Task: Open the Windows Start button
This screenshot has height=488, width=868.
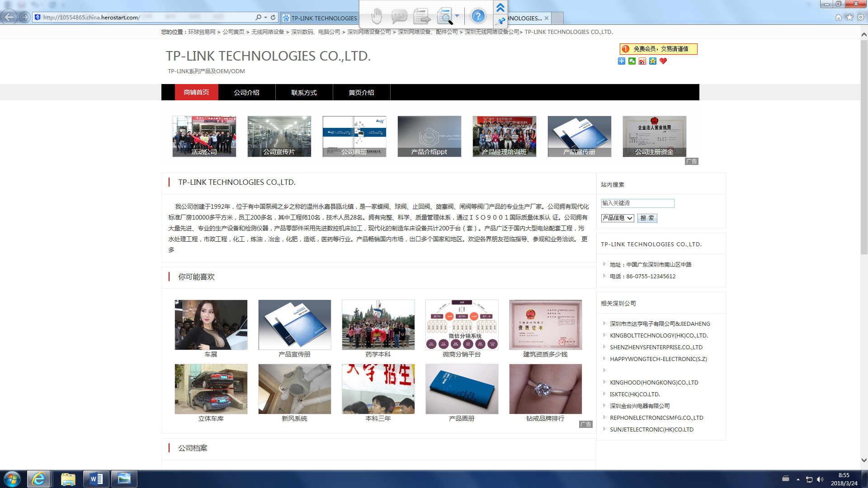Action: (12, 479)
